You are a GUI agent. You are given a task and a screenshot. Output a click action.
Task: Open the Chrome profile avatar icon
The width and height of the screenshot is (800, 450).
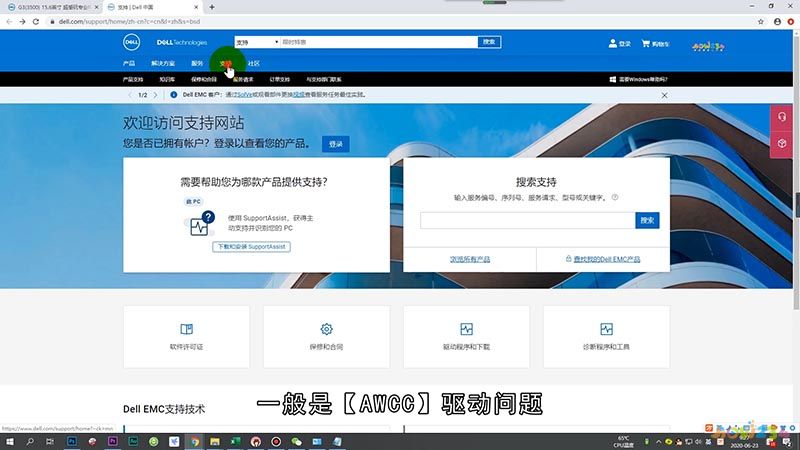(777, 21)
